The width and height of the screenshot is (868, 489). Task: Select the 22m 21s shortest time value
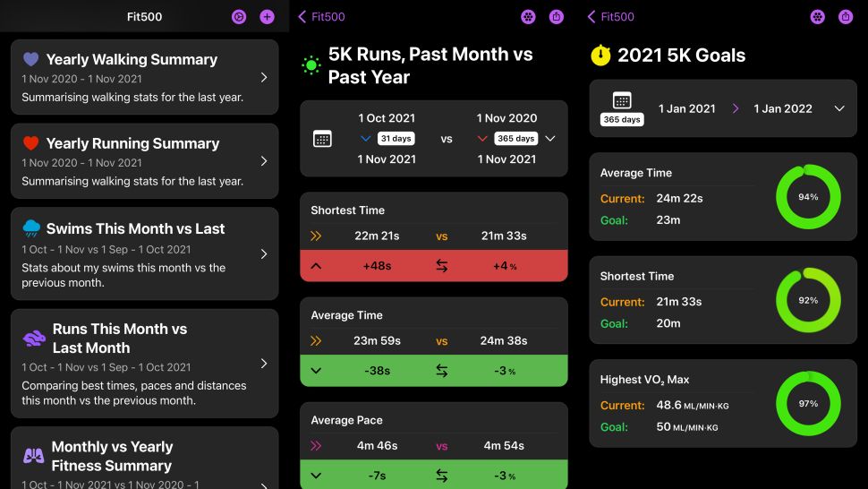(x=377, y=236)
